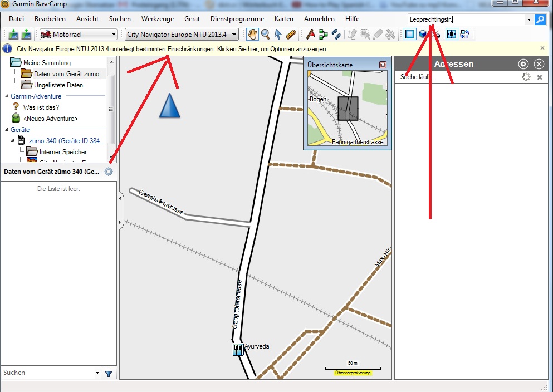Viewport: 553px width, 392px height.
Task: Select the hand pan tool
Action: click(252, 34)
